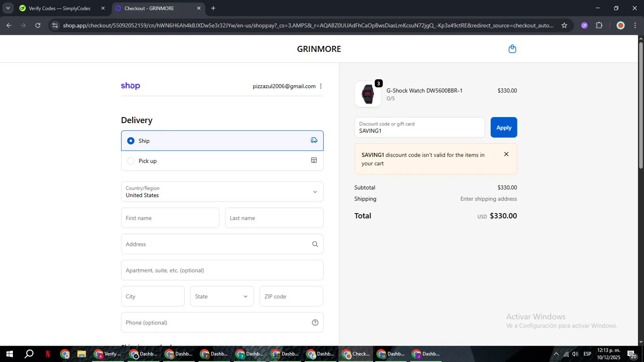The width and height of the screenshot is (644, 362).
Task: Show hidden system tray icons
Action: 556,354
